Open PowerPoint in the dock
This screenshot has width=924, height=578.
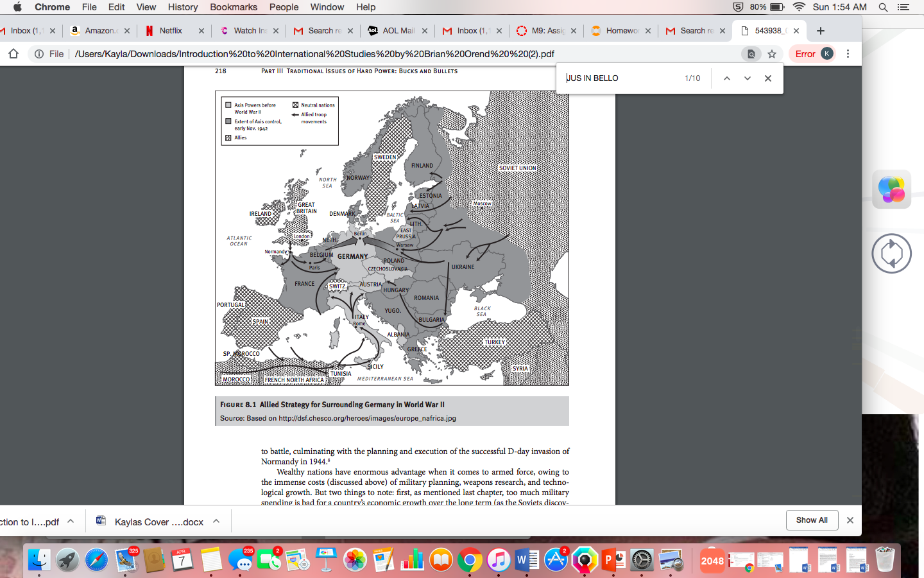click(613, 560)
